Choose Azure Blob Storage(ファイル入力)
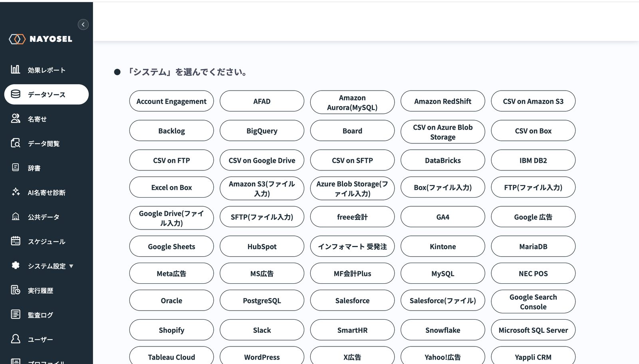 [x=352, y=188]
